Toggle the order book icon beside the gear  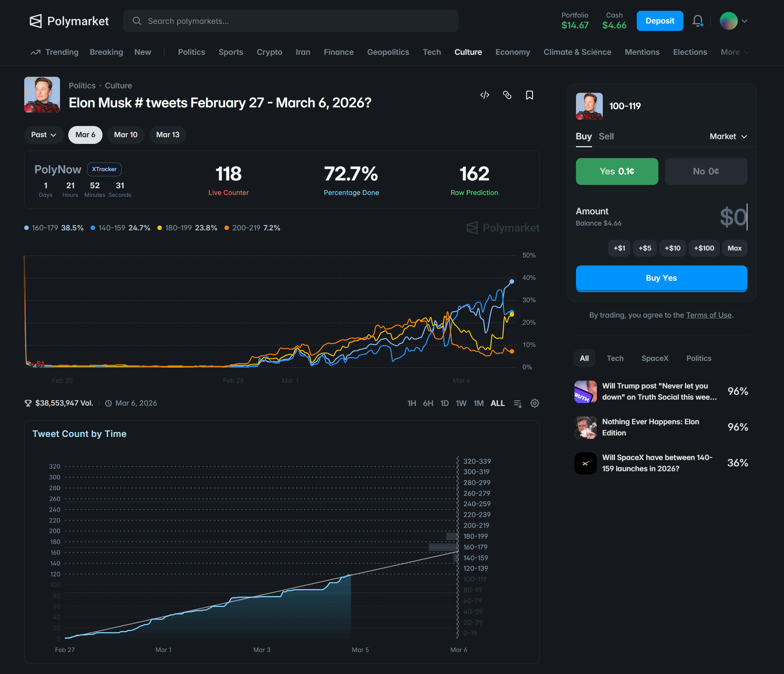[517, 403]
